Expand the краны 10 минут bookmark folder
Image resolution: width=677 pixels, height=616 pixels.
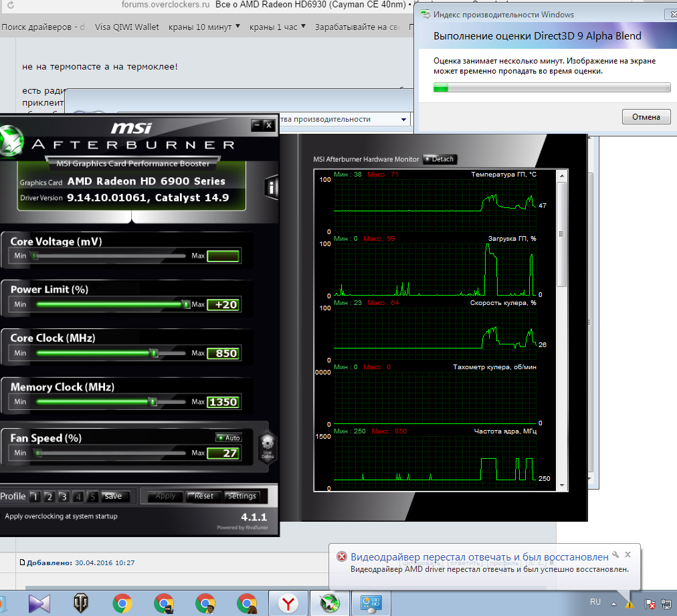pos(204,27)
